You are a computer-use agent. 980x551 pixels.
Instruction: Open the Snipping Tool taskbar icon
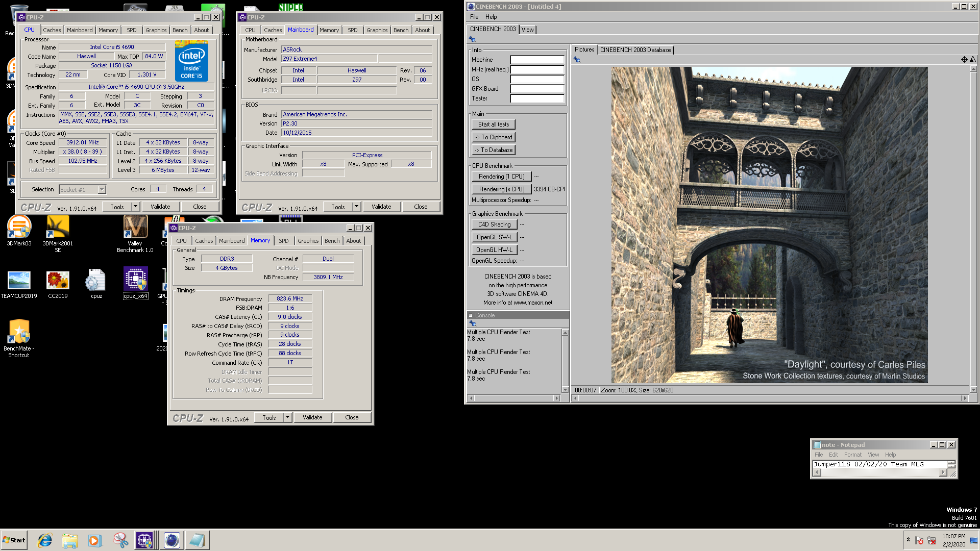click(x=120, y=540)
